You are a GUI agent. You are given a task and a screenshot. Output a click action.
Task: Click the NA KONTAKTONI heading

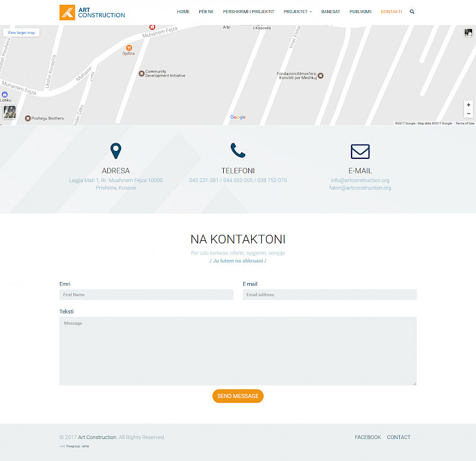(238, 240)
